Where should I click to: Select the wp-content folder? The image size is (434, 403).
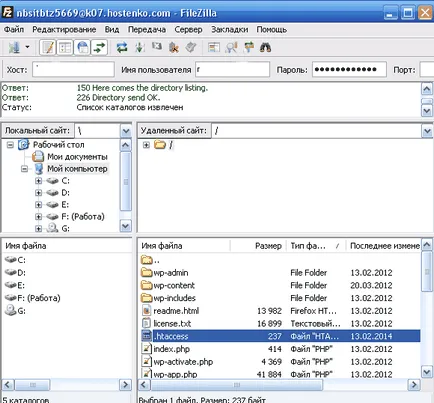coord(174,286)
